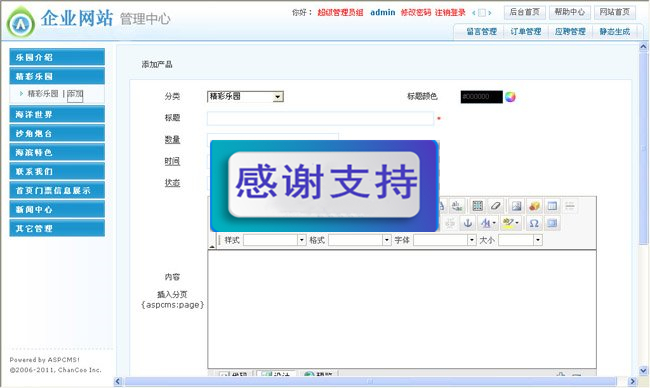
Task: Click inside the 内容 content editor area
Action: 402,309
